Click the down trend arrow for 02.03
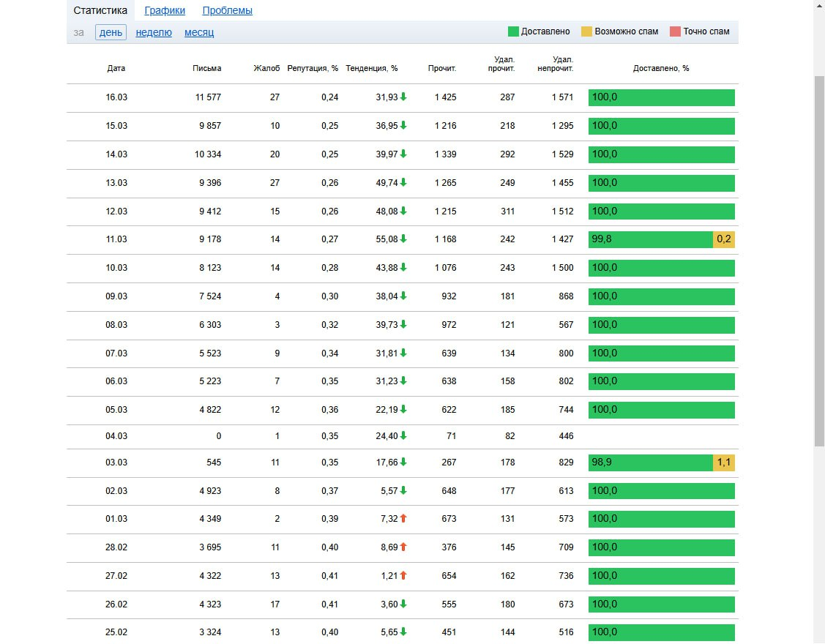Viewport: 825px width, 644px height. (403, 490)
